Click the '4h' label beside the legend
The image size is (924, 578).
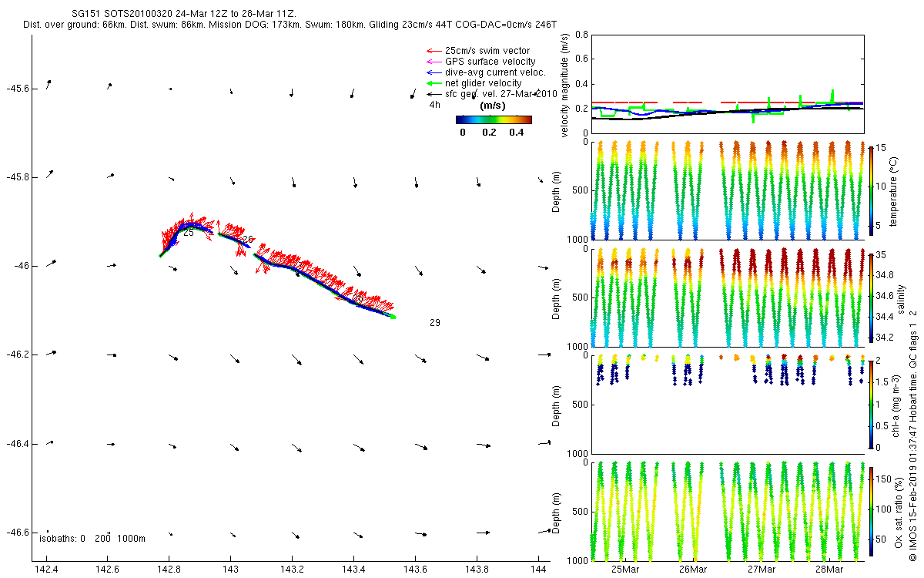[435, 105]
